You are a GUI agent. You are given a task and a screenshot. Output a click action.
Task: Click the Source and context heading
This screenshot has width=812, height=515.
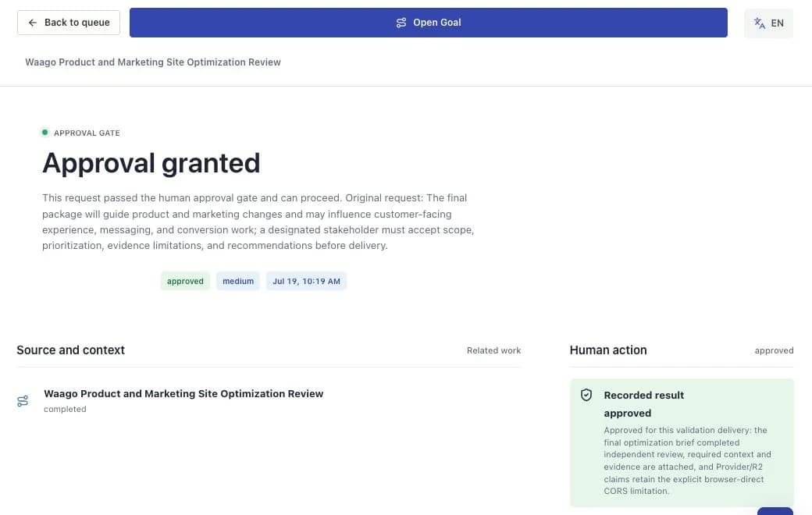(x=70, y=350)
